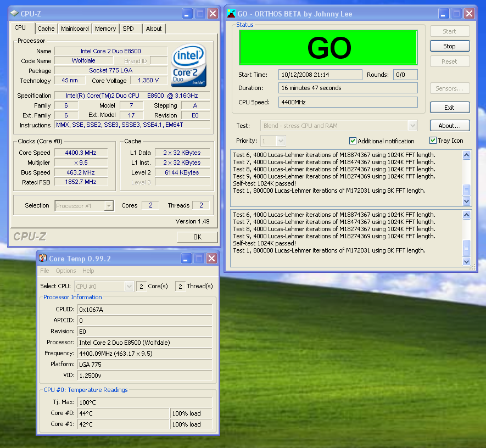This screenshot has height=448, width=486.
Task: Switch to the Memory tab
Action: coord(105,29)
